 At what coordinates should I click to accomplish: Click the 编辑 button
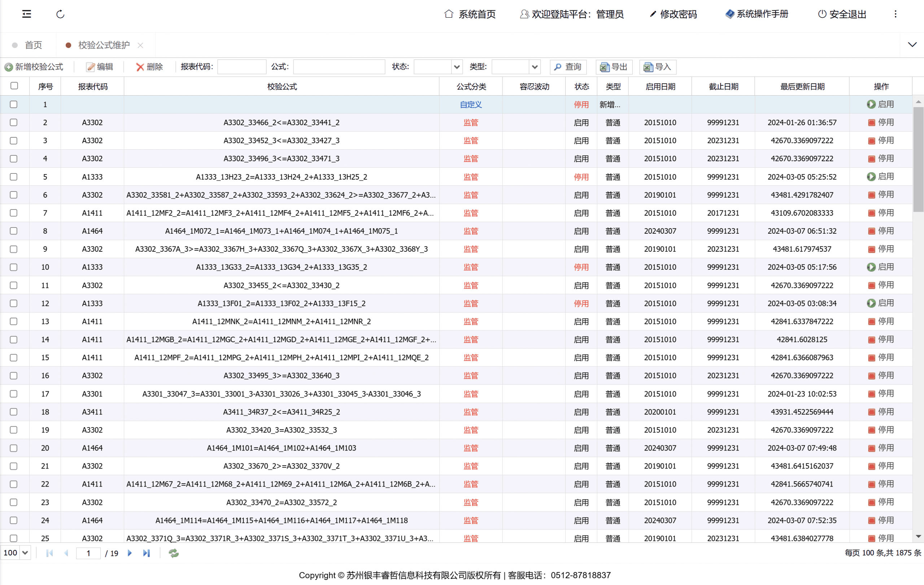(100, 67)
